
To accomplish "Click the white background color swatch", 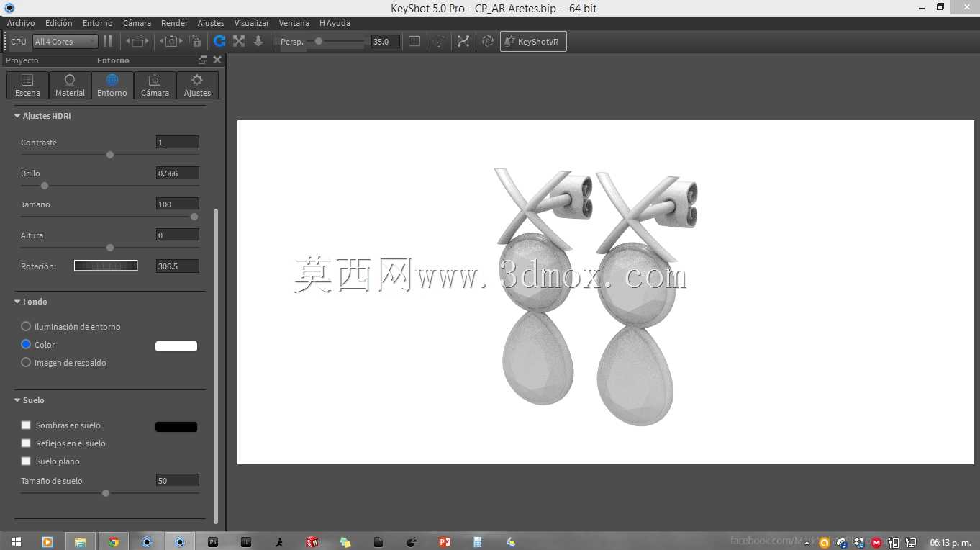I will coord(176,346).
